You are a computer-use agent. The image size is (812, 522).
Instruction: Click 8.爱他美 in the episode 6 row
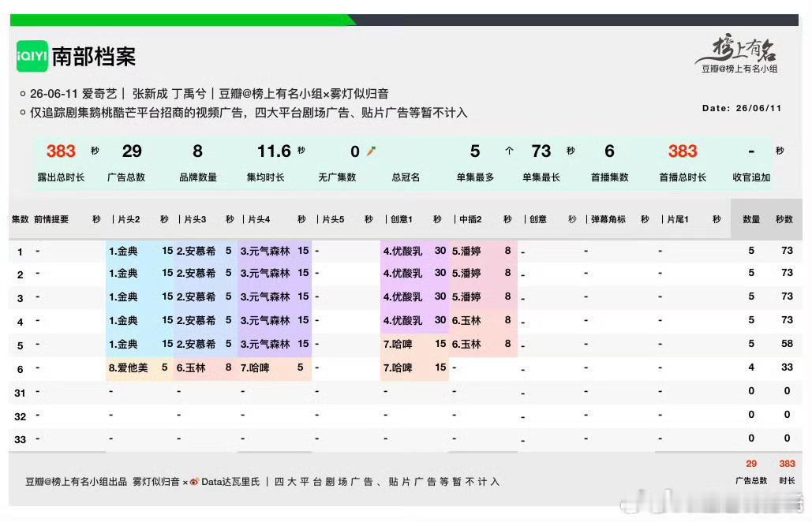tap(129, 367)
